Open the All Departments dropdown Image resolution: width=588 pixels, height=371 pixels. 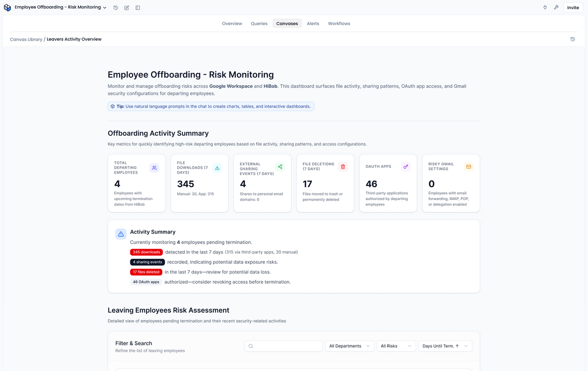[350, 346]
